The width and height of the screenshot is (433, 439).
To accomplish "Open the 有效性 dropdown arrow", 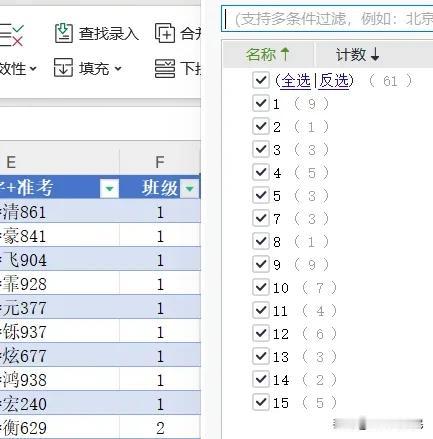I will [x=33, y=69].
